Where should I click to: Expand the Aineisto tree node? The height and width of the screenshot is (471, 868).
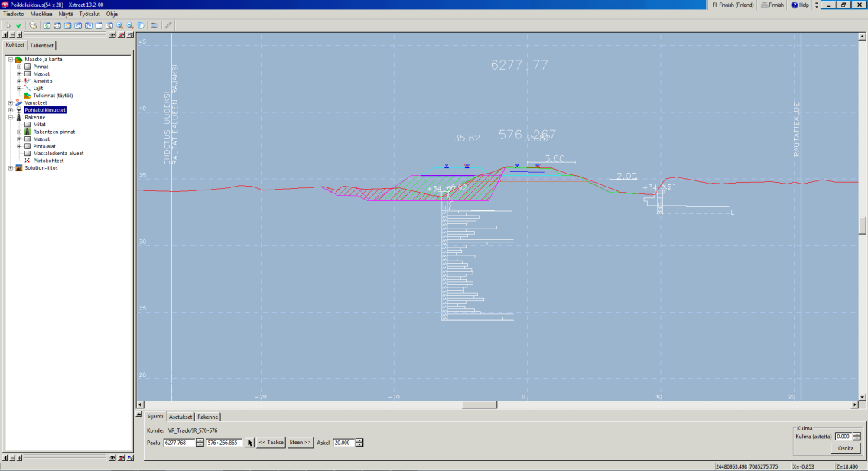click(19, 81)
